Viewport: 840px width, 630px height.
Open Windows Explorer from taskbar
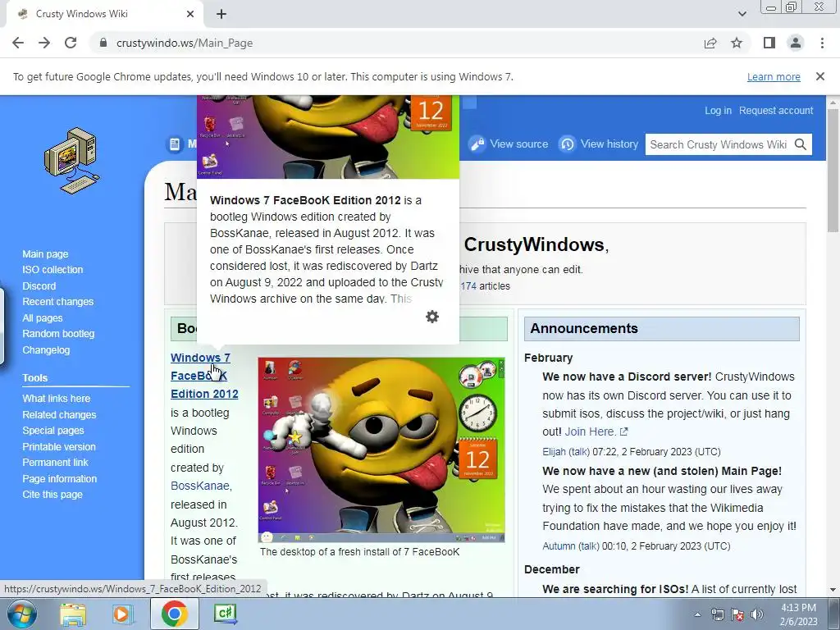pos(72,614)
